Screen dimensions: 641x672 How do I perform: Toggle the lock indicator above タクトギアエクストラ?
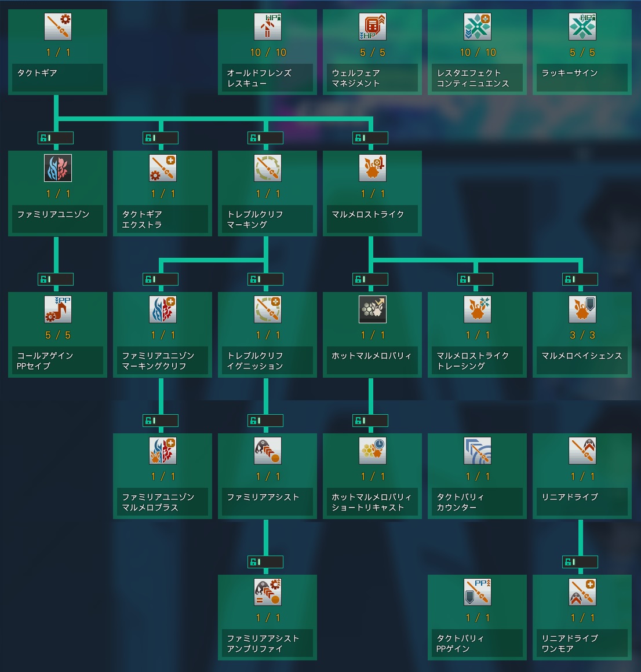[161, 138]
